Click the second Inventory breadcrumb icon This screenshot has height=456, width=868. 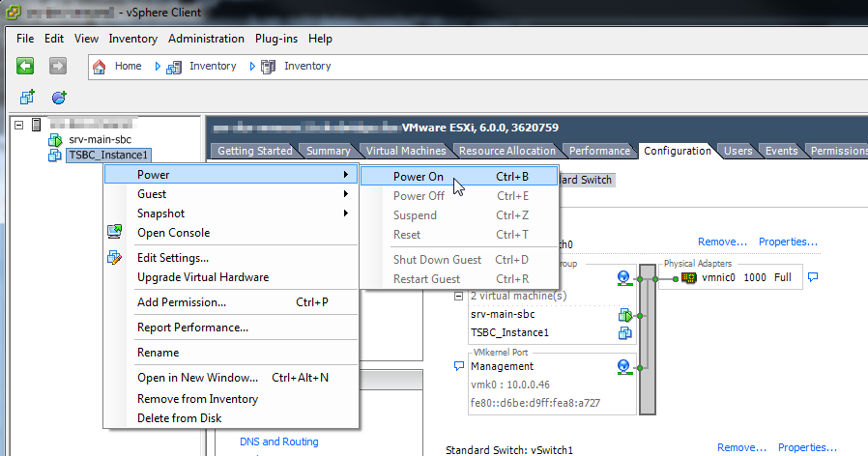(268, 67)
